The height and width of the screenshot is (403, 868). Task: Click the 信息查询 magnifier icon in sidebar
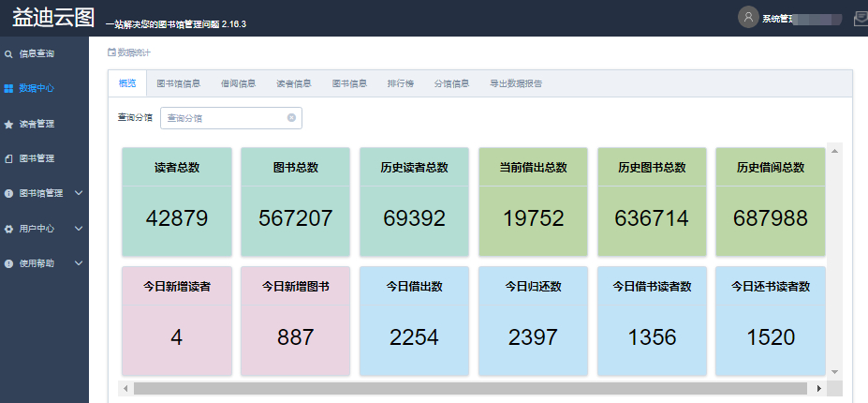pyautogui.click(x=8, y=54)
